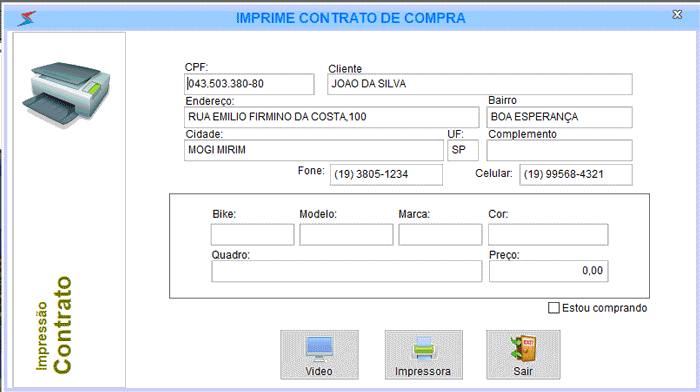The height and width of the screenshot is (392, 700).
Task: Select the Preço value field
Action: tap(549, 271)
